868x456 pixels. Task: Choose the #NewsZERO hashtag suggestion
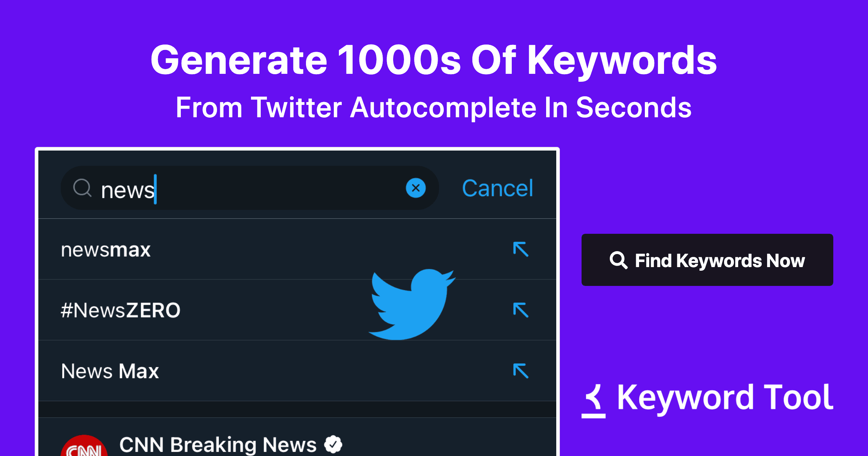120,311
